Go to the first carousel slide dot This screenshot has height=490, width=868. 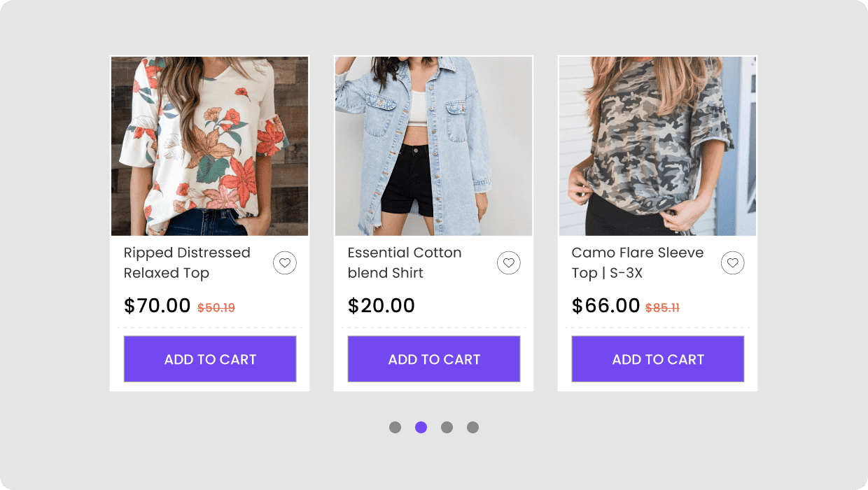tap(395, 427)
